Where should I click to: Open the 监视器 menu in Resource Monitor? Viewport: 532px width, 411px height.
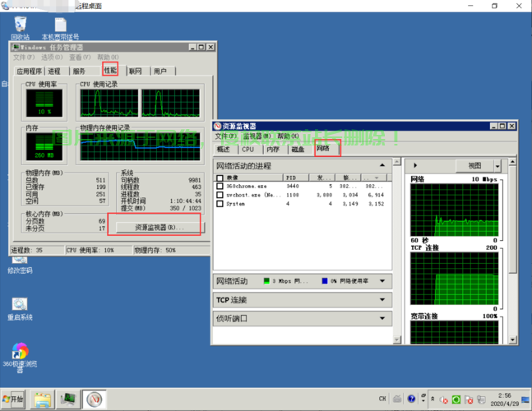[257, 136]
